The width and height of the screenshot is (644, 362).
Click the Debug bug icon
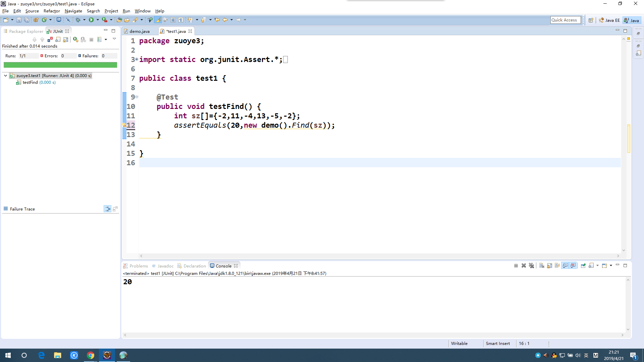(x=78, y=20)
